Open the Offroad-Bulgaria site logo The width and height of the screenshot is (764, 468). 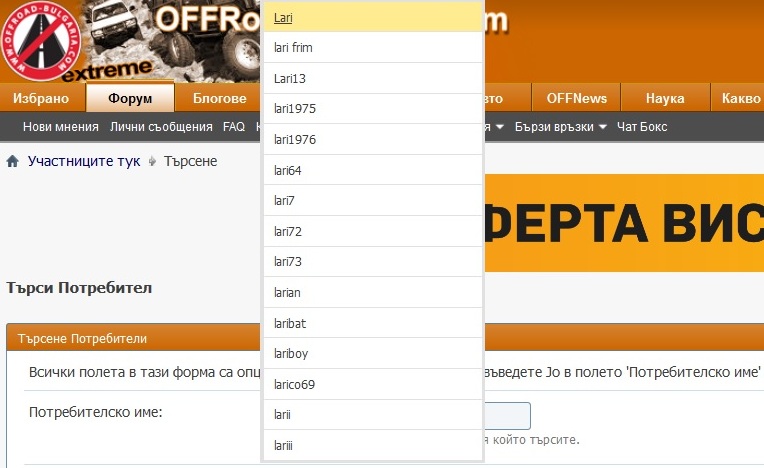click(41, 41)
